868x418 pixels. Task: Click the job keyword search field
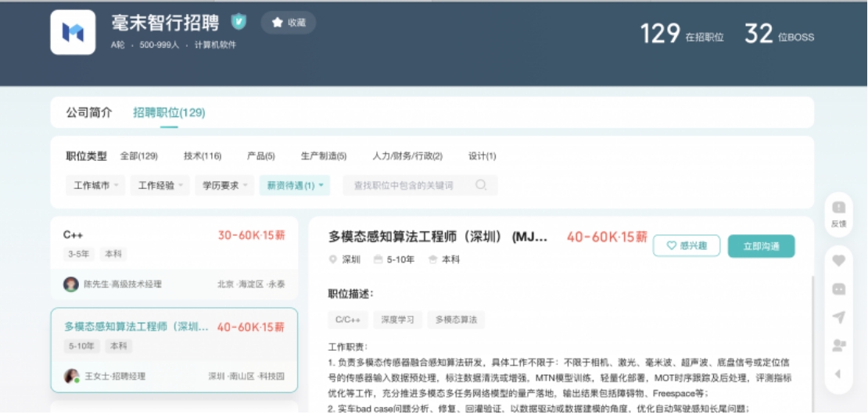tap(420, 186)
